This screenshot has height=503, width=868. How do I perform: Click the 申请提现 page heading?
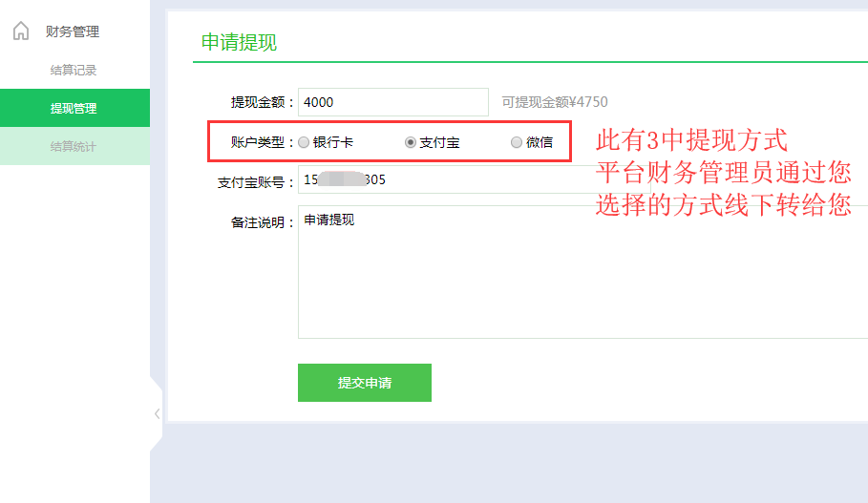click(239, 42)
